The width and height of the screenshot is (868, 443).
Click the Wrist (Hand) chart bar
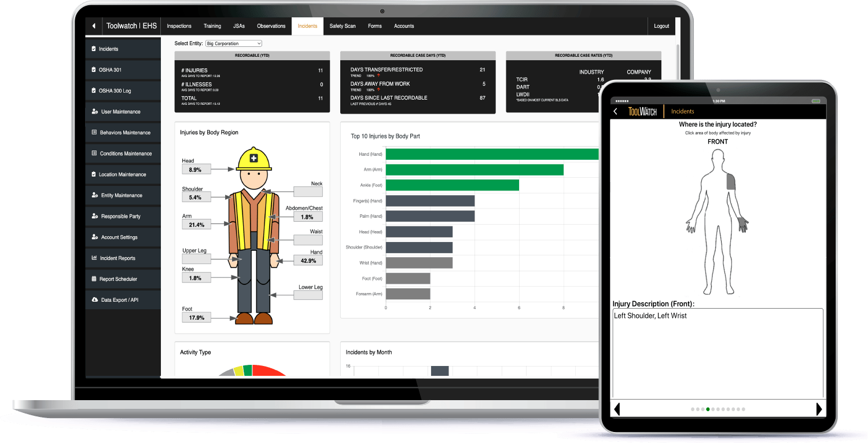(419, 263)
